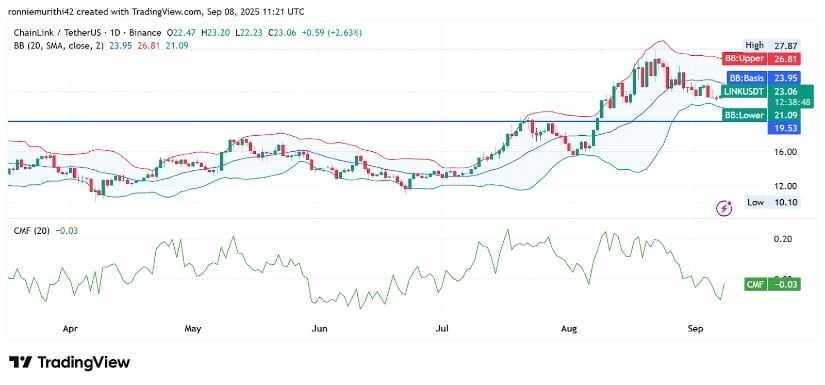Screen dimensions: 825x385
Task: Click the TradingView logo at the bottom
Action: (69, 362)
